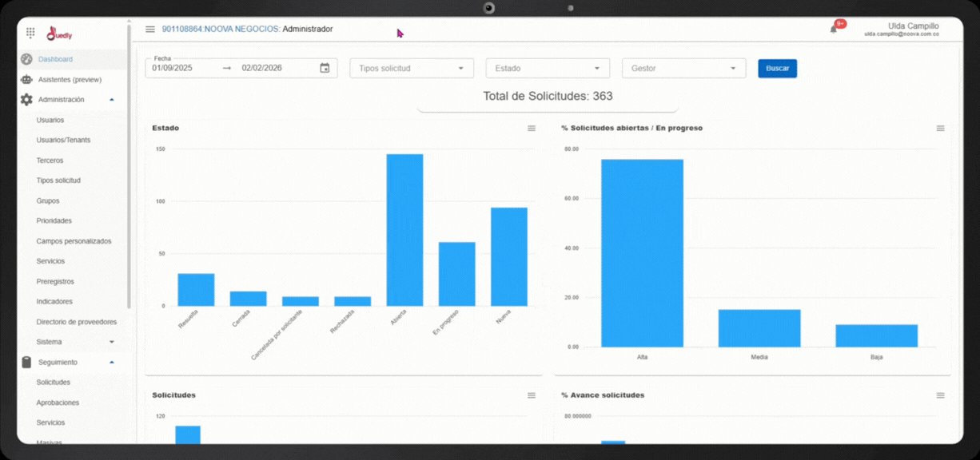Click the Buscar button
This screenshot has width=980, height=460.
777,69
